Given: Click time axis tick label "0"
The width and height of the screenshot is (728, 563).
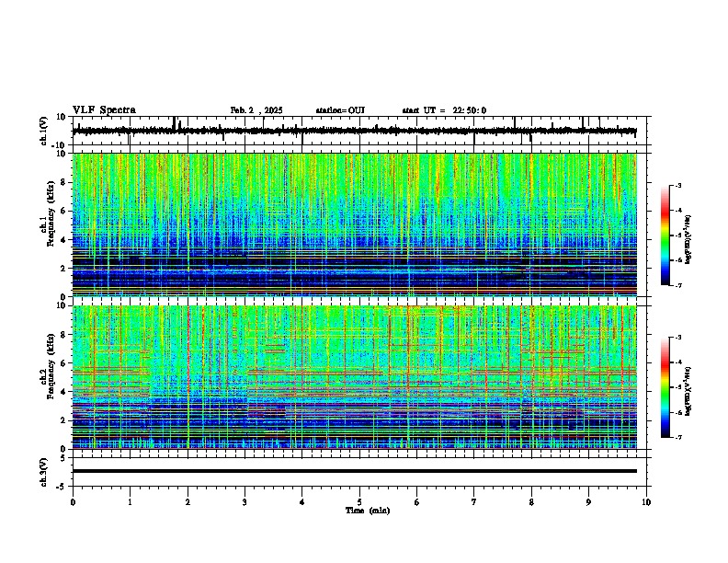Looking at the screenshot, I should [x=73, y=502].
